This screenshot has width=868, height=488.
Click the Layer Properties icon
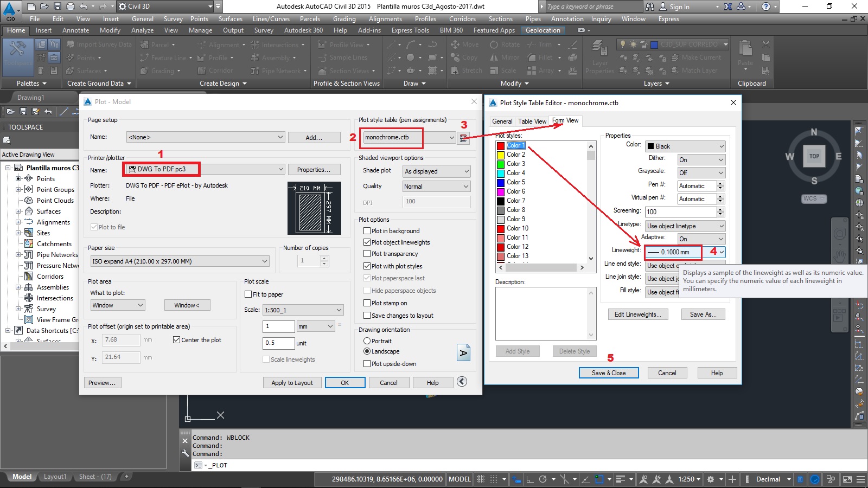pyautogui.click(x=599, y=57)
